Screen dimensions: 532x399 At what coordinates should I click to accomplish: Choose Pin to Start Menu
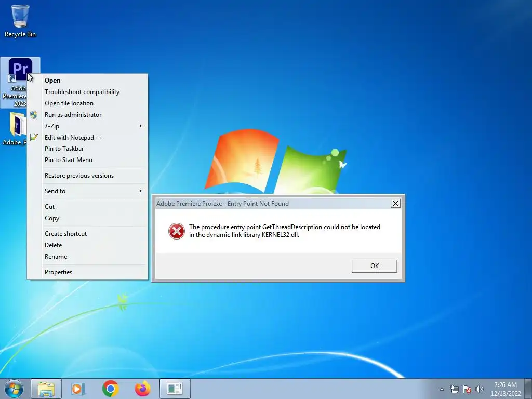pos(87,160)
